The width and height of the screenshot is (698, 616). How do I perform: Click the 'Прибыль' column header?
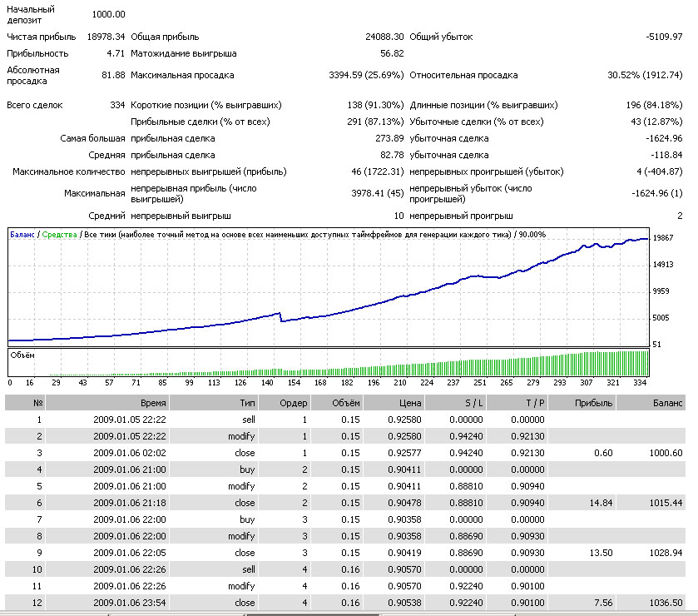click(x=582, y=403)
